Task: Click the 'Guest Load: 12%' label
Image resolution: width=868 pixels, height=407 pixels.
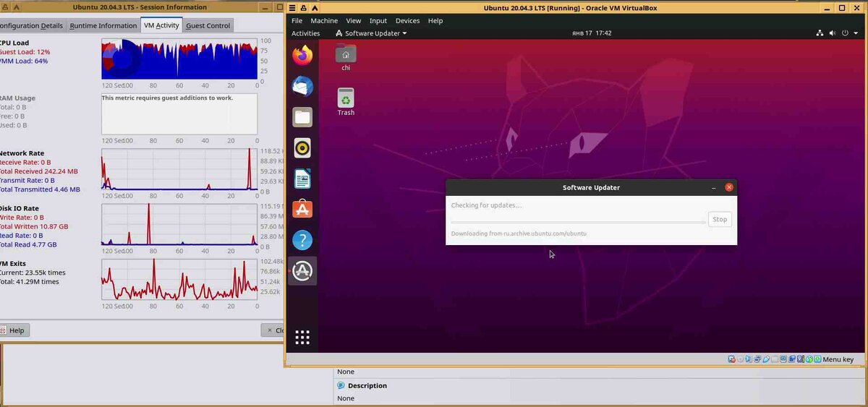Action: click(25, 52)
